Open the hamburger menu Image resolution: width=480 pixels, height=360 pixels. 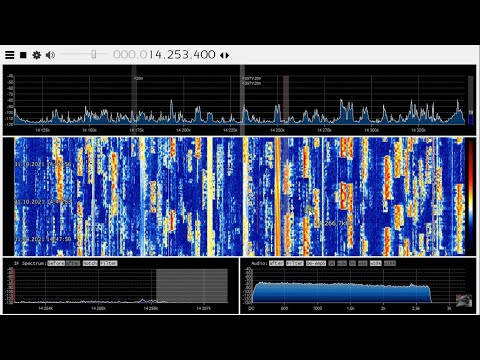(10, 55)
